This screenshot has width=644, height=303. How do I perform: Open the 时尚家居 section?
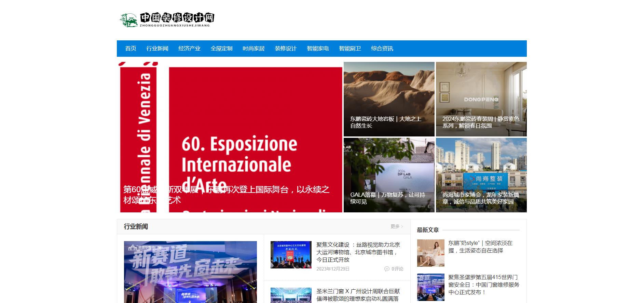pos(254,49)
